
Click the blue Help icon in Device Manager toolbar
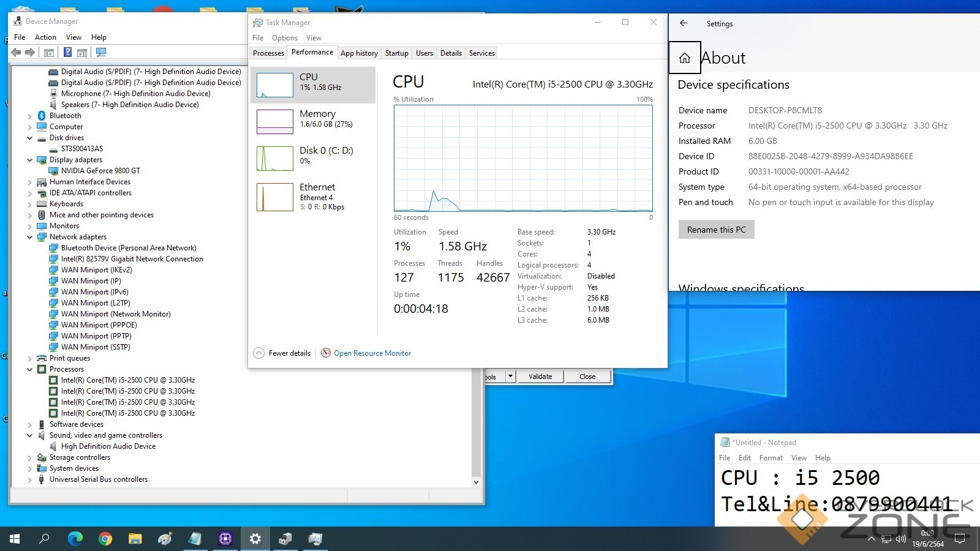point(67,53)
